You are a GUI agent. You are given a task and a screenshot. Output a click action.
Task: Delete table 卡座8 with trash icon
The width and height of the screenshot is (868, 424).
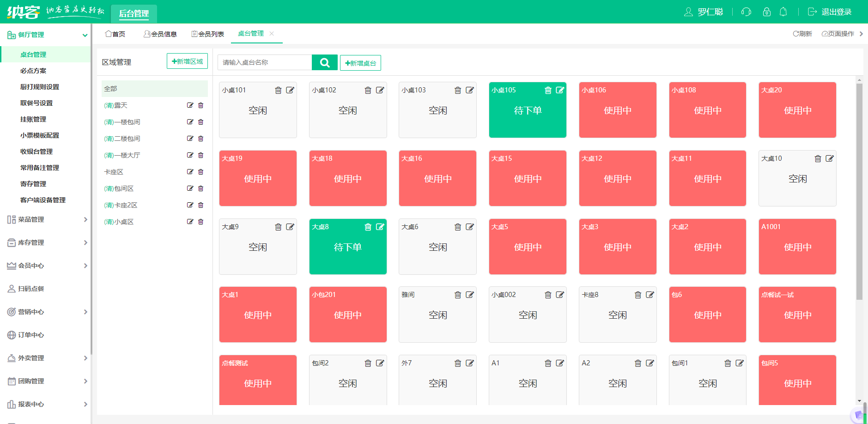[x=637, y=295]
